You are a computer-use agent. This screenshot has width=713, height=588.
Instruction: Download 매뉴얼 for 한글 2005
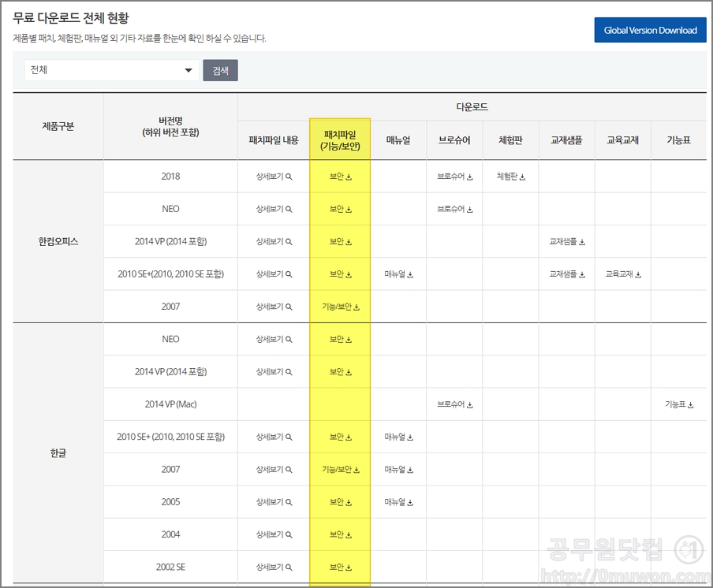coord(399,502)
